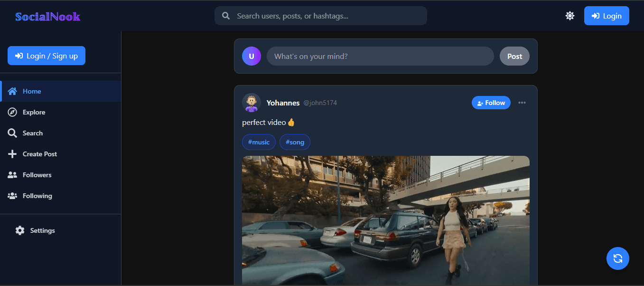Click the floating refresh feed icon

(618, 258)
